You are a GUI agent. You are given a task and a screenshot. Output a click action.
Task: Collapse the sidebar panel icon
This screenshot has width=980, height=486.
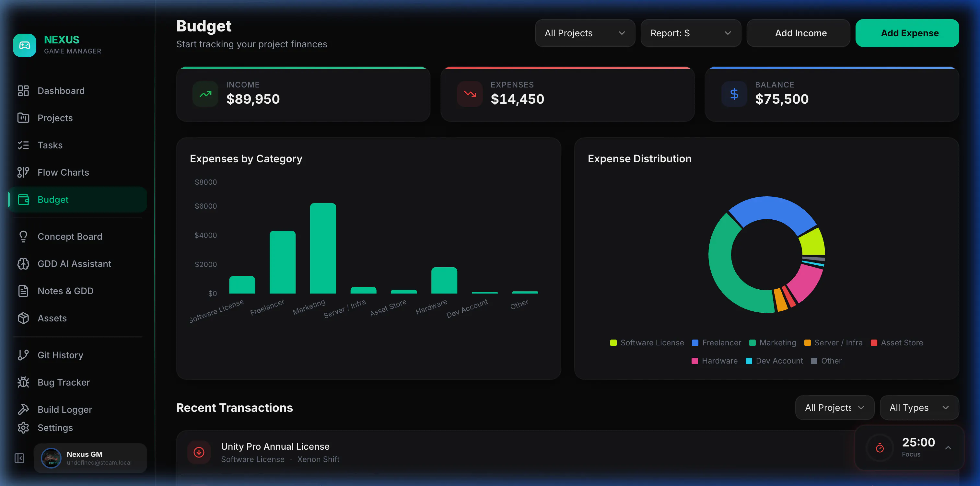[19, 458]
